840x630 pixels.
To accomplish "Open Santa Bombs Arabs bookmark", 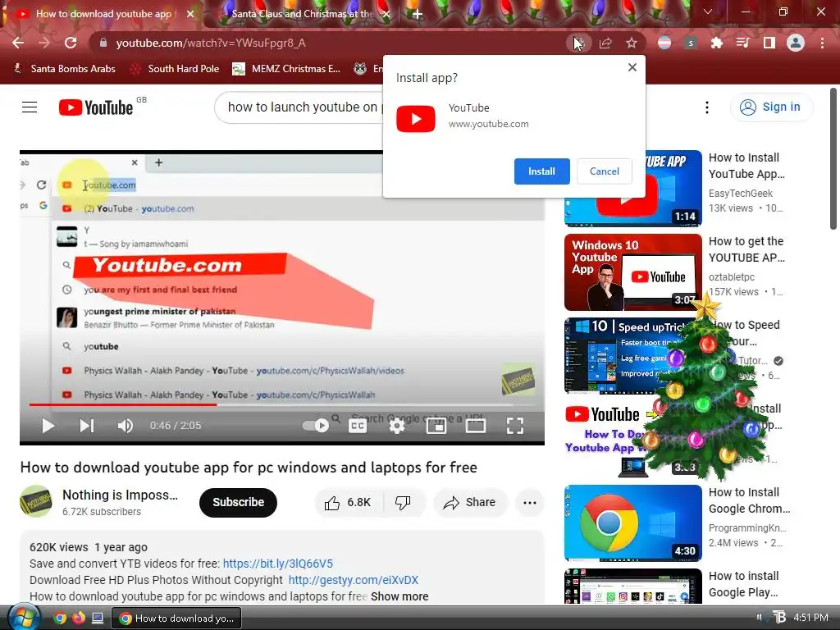I will 65,69.
